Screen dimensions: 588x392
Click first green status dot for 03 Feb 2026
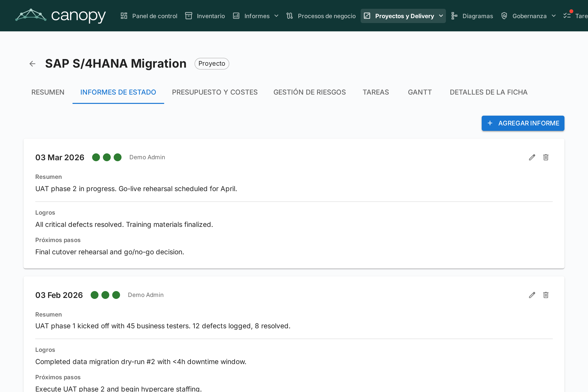pyautogui.click(x=95, y=295)
